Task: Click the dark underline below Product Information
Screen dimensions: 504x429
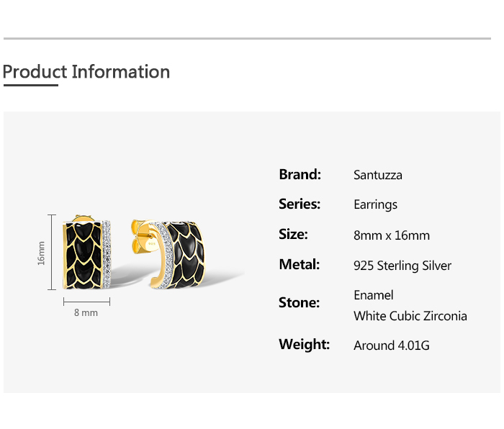Action: tap(30, 85)
